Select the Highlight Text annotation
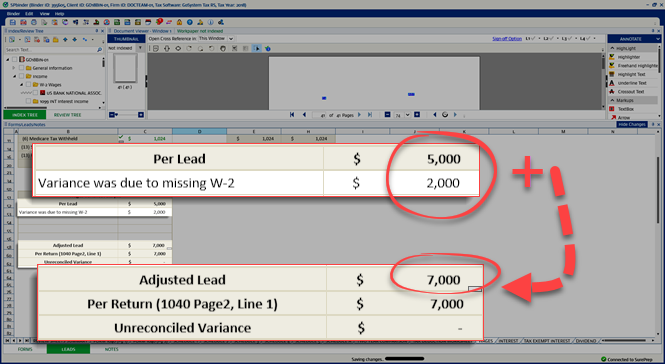 (x=631, y=74)
